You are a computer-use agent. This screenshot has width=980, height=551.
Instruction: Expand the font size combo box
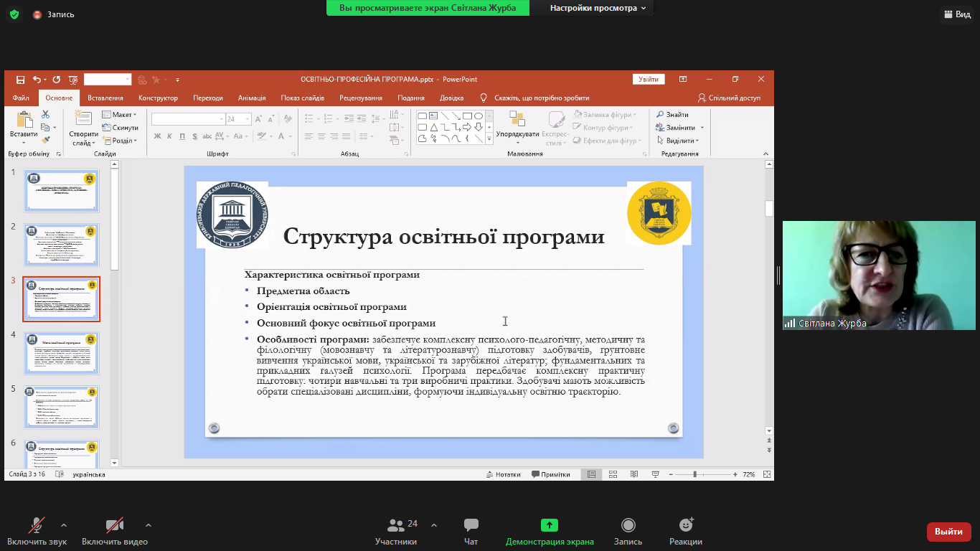(248, 119)
